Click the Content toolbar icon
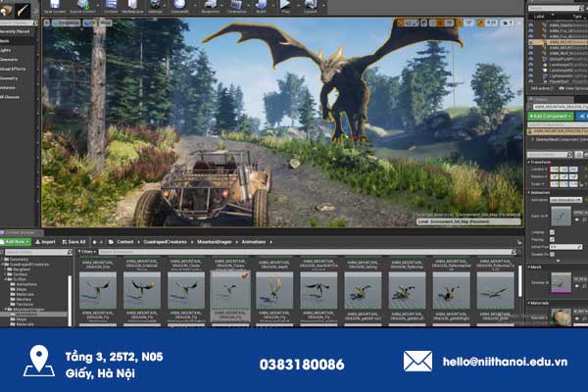The image size is (588, 392). (x=111, y=5)
